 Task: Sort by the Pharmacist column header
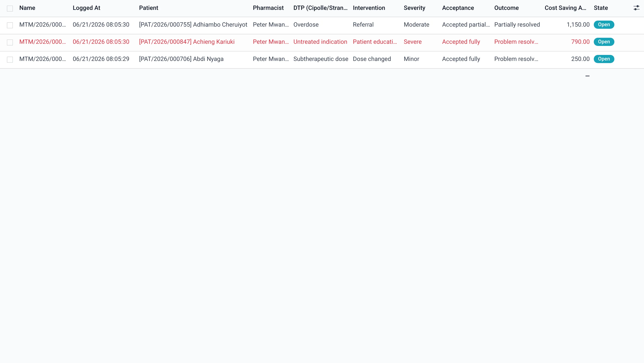[x=268, y=8]
